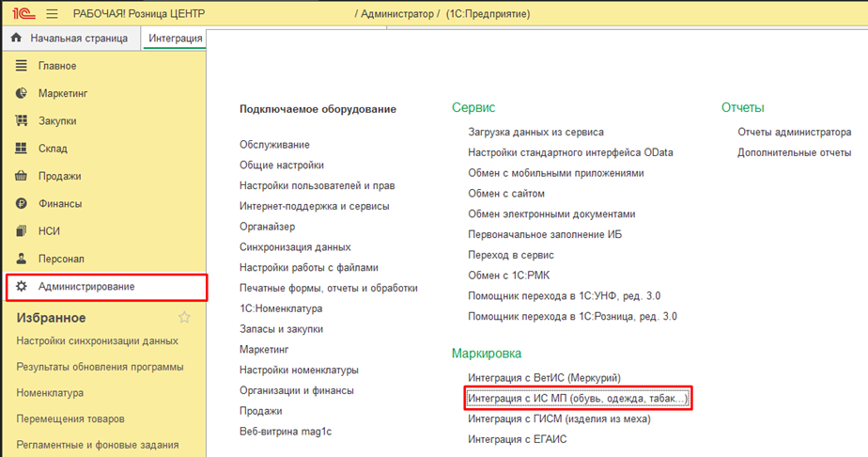Viewport: 868px width, 457px height.
Task: Click the Финансы ruble coin icon
Action: (x=21, y=203)
